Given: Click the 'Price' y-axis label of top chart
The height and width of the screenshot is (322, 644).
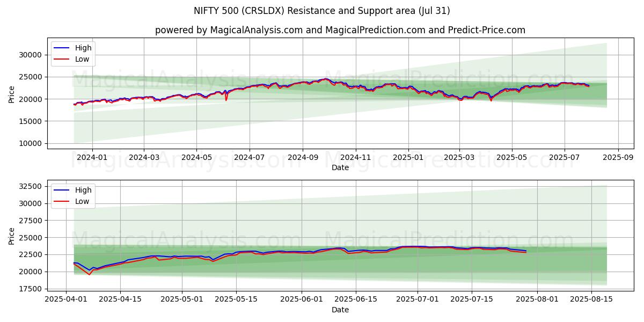Looking at the screenshot, I should 12,93.
